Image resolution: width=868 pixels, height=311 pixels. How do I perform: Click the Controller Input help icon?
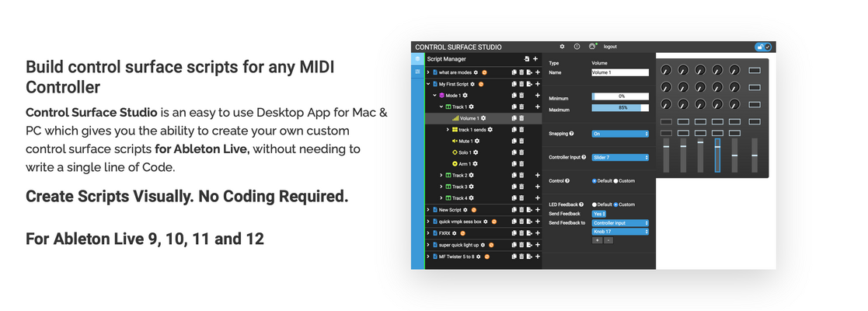(x=584, y=157)
